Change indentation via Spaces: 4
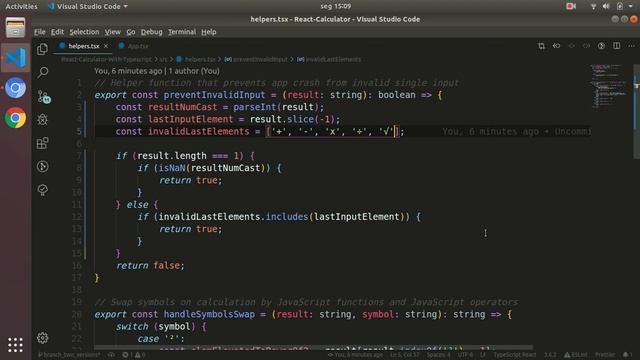 pyautogui.click(x=438, y=355)
